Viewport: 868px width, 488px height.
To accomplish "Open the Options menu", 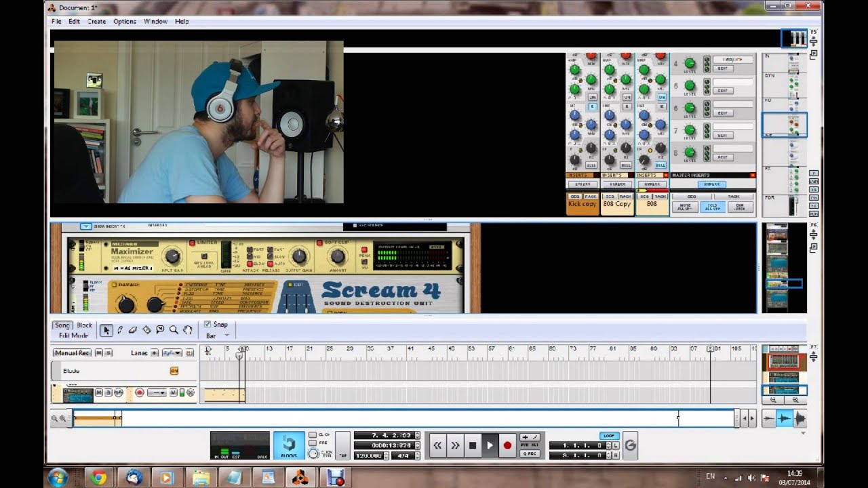I will pyautogui.click(x=125, y=21).
